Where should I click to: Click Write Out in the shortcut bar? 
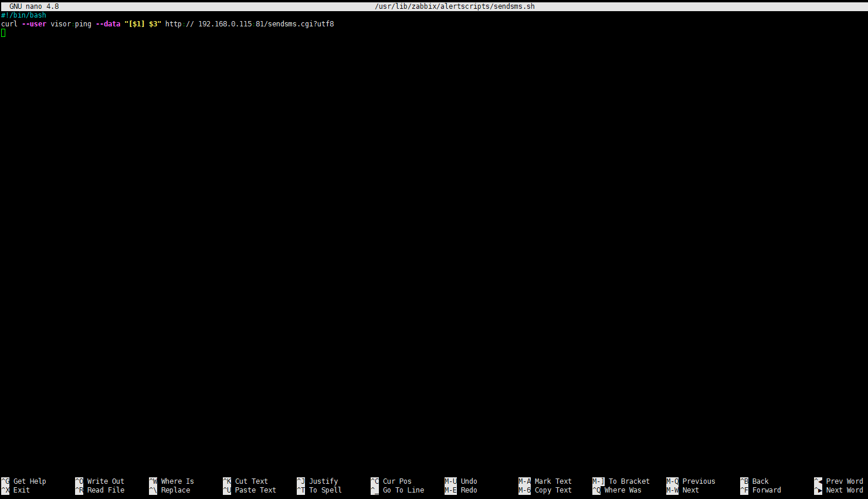[106, 481]
